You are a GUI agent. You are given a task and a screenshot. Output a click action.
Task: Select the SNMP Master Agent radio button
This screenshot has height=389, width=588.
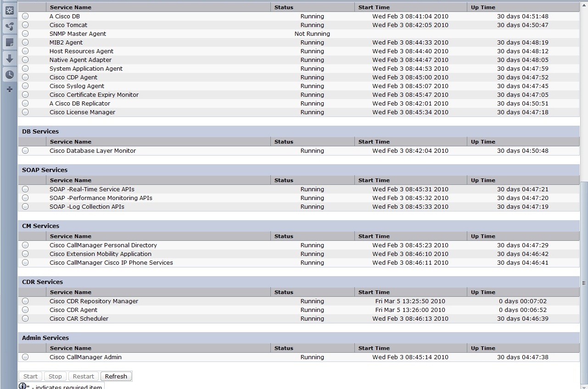[25, 33]
